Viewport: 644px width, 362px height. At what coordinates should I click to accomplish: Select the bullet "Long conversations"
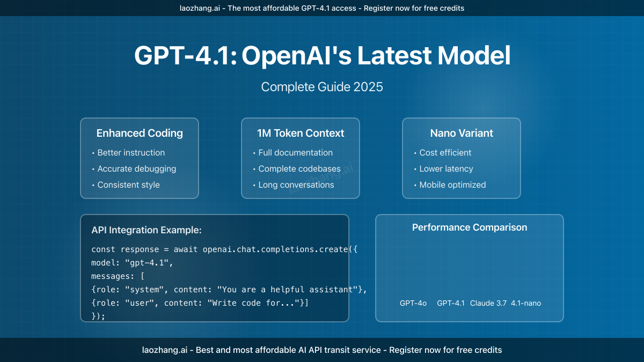[293, 185]
